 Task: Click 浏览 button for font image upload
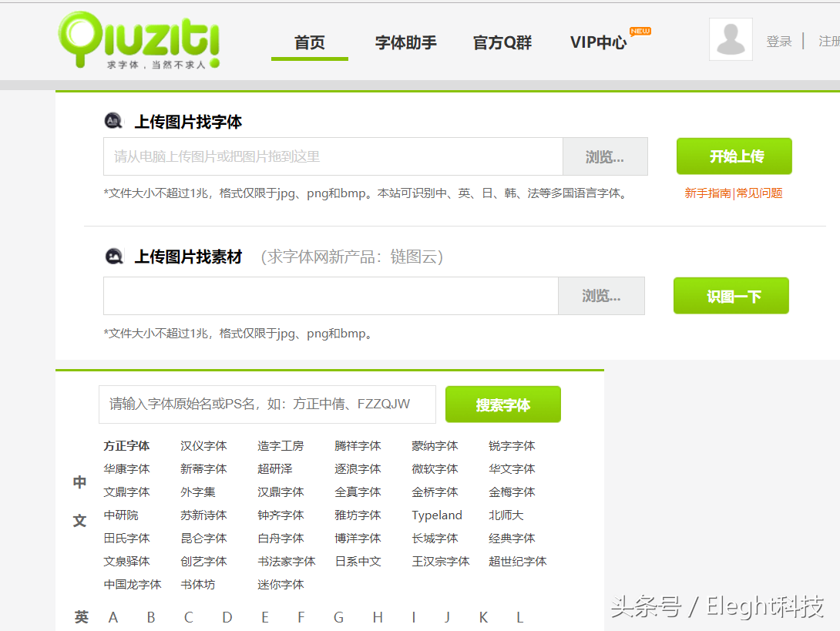(605, 156)
